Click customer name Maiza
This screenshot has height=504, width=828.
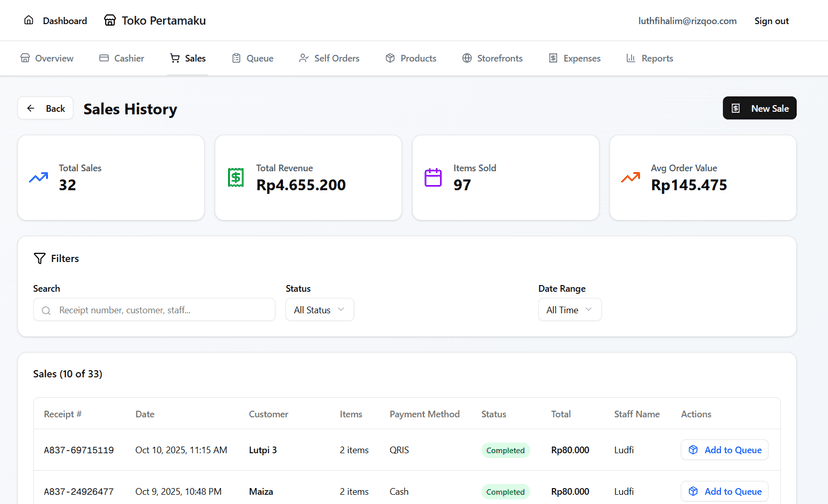click(x=261, y=492)
